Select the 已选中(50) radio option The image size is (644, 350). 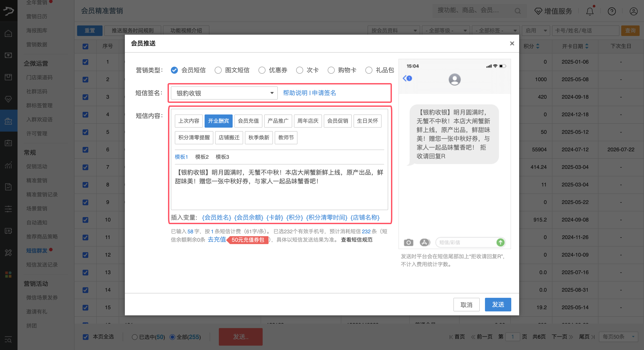(135, 337)
